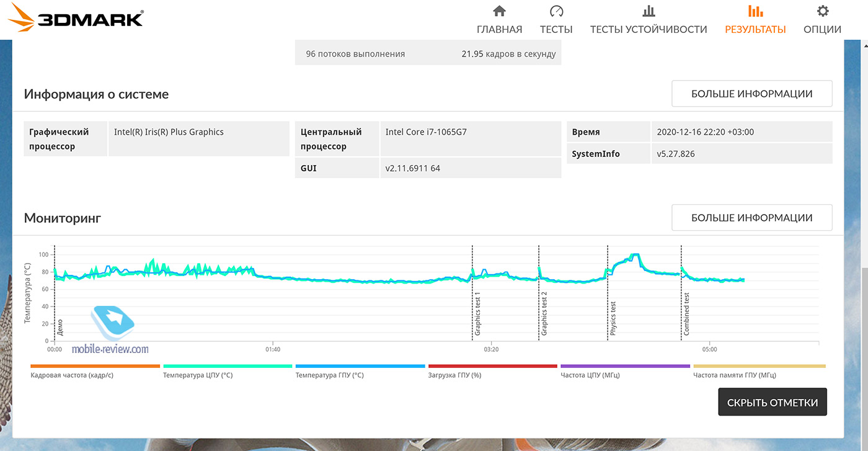This screenshot has height=451, width=868.
Task: Switch to the Тесты tab
Action: coord(556,29)
